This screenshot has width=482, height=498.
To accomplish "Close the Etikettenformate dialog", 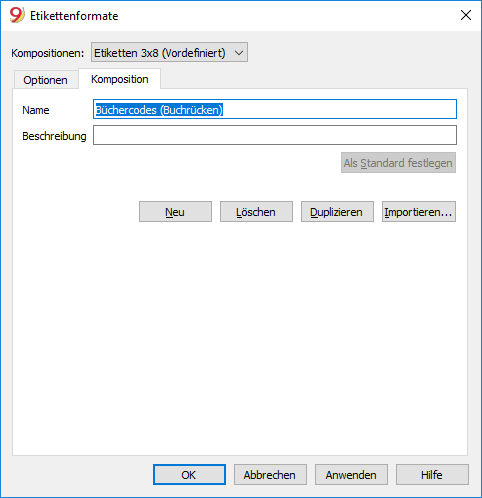I will (x=466, y=15).
